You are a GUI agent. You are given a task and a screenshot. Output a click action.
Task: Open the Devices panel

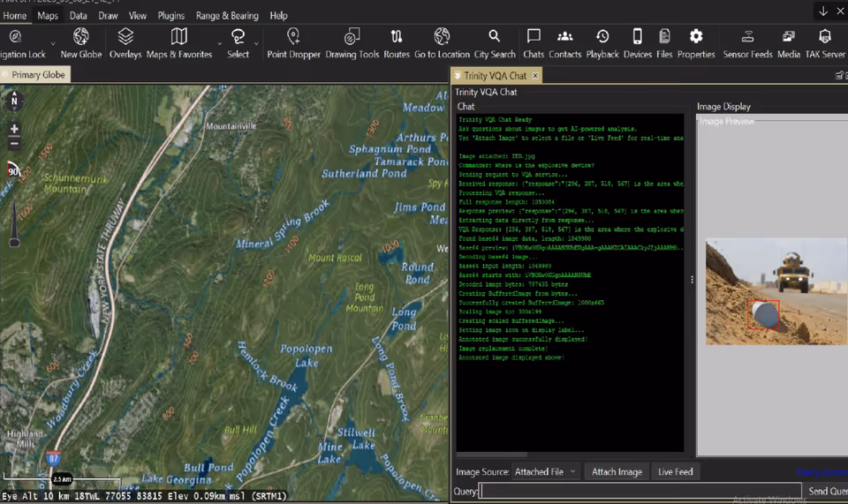(x=638, y=43)
